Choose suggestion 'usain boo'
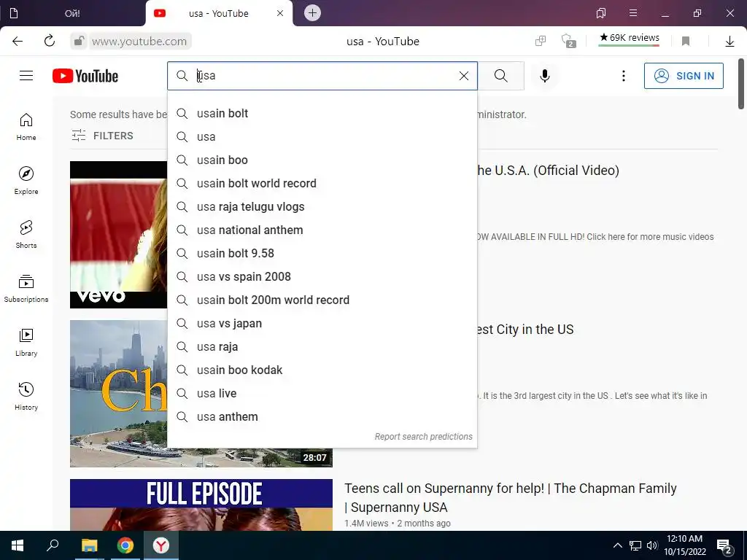The image size is (747, 560). (322, 160)
